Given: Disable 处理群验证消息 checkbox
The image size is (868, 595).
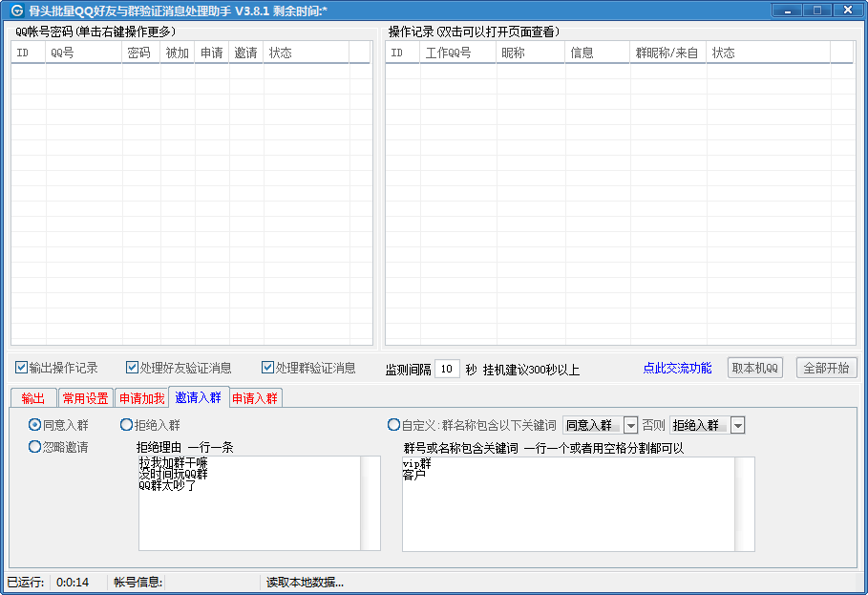Looking at the screenshot, I should coord(267,368).
